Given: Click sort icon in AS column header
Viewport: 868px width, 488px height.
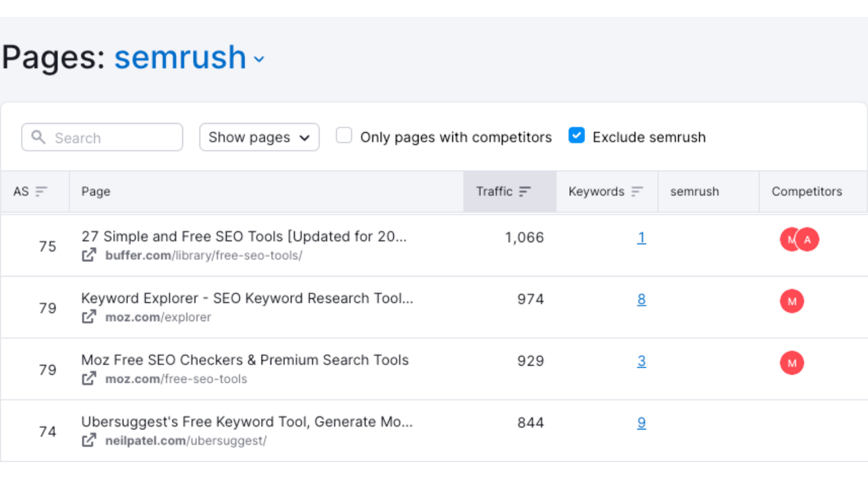Looking at the screenshot, I should (x=41, y=191).
